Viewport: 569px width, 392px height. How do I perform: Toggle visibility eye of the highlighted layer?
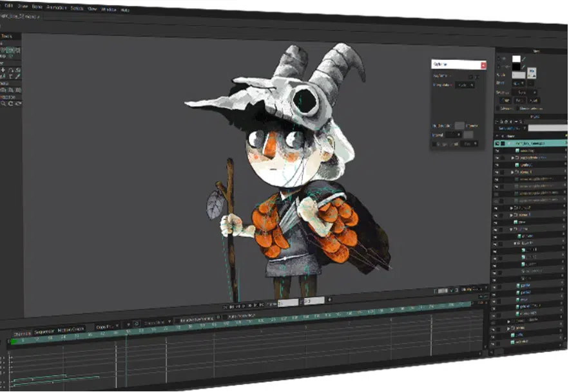coord(497,144)
